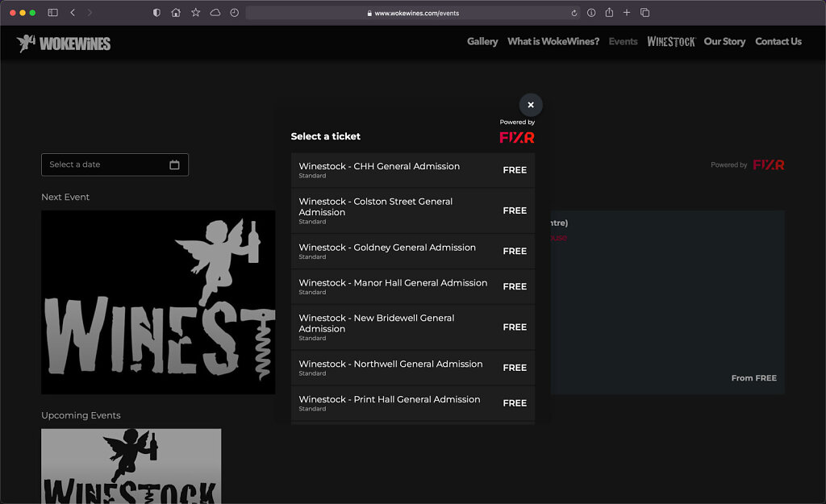The image size is (826, 504).
Task: Open the Our Story page
Action: coord(724,42)
